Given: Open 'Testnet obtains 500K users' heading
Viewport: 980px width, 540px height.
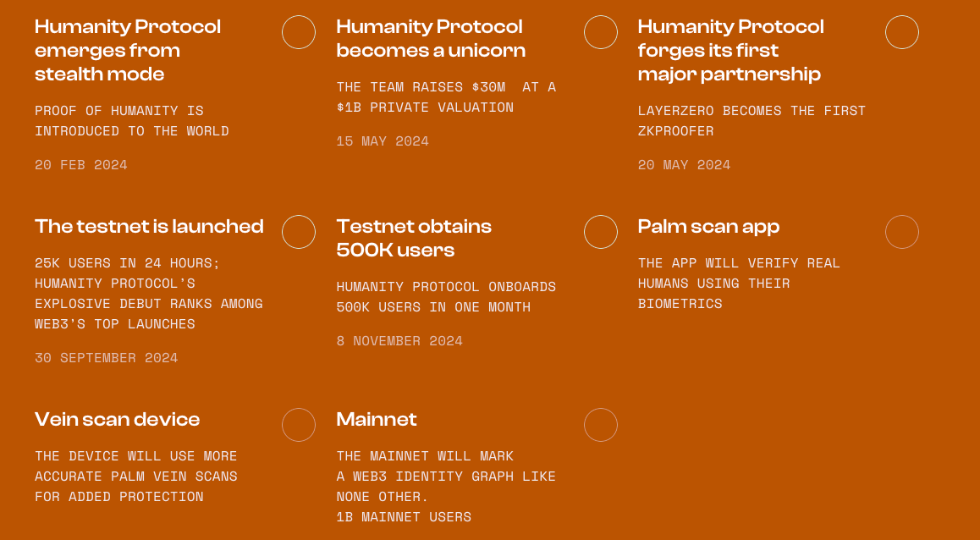Looking at the screenshot, I should [414, 238].
